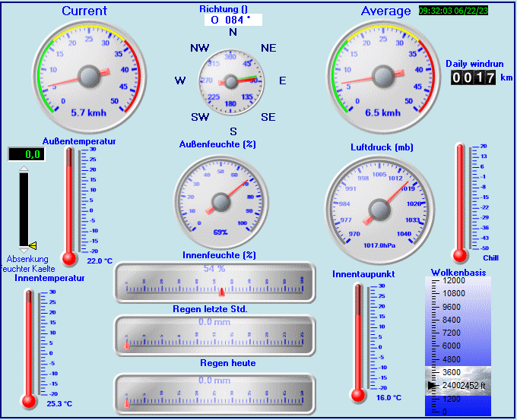Image resolution: width=517 pixels, height=420 pixels.
Task: Click the Innentaupunkt label
Action: (x=363, y=274)
